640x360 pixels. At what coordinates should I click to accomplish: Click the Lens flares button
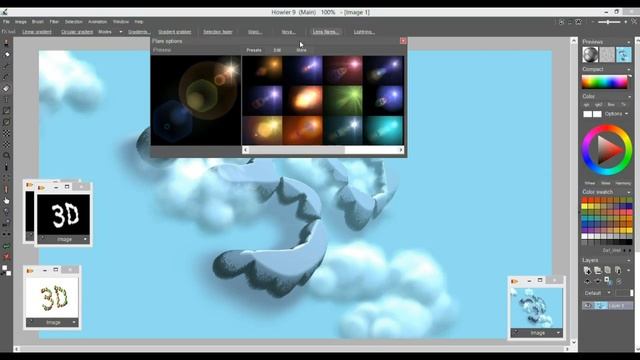(x=326, y=32)
